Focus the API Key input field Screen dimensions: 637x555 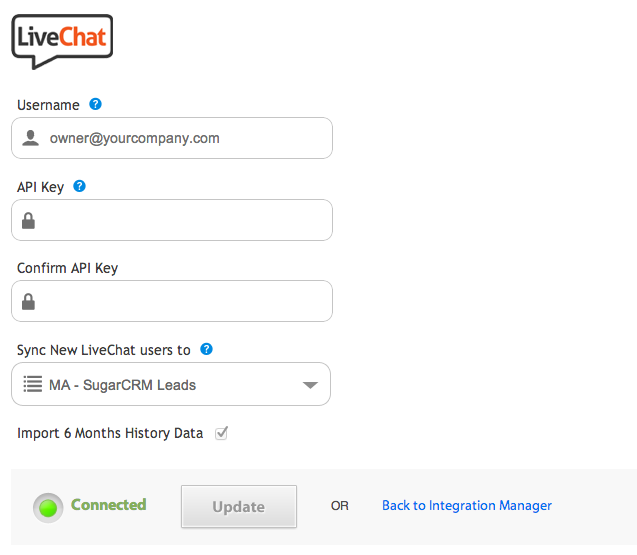pyautogui.click(x=172, y=220)
